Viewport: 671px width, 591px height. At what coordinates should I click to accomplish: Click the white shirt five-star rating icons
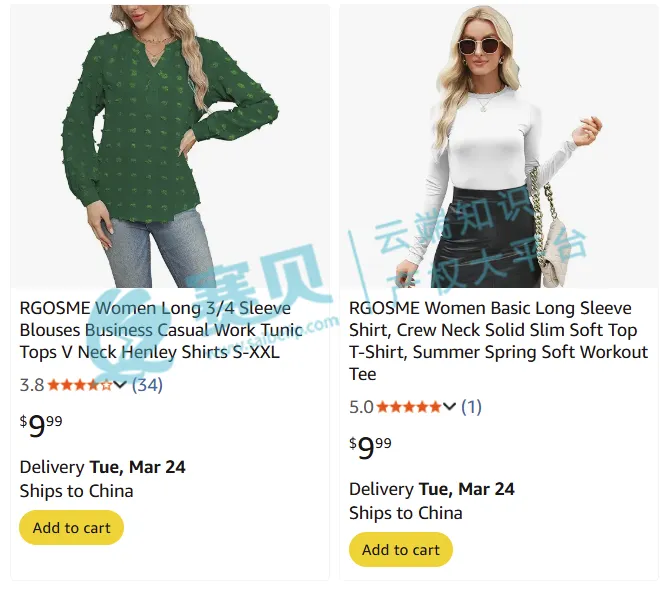[409, 407]
